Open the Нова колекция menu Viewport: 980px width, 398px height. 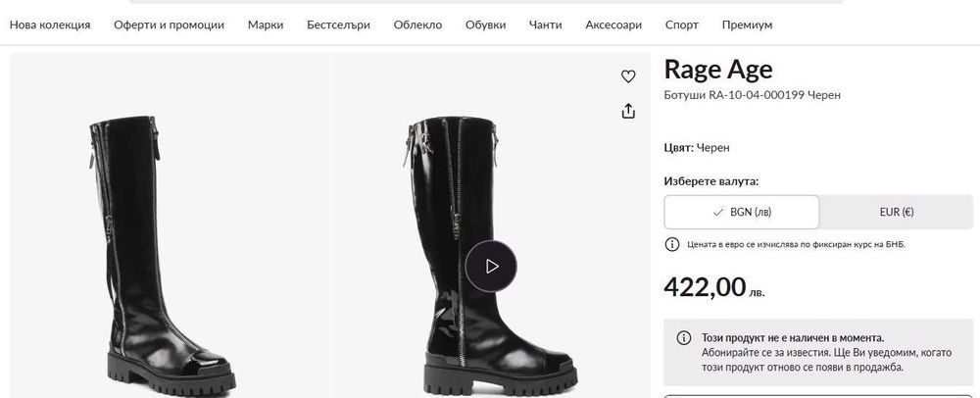(x=50, y=25)
